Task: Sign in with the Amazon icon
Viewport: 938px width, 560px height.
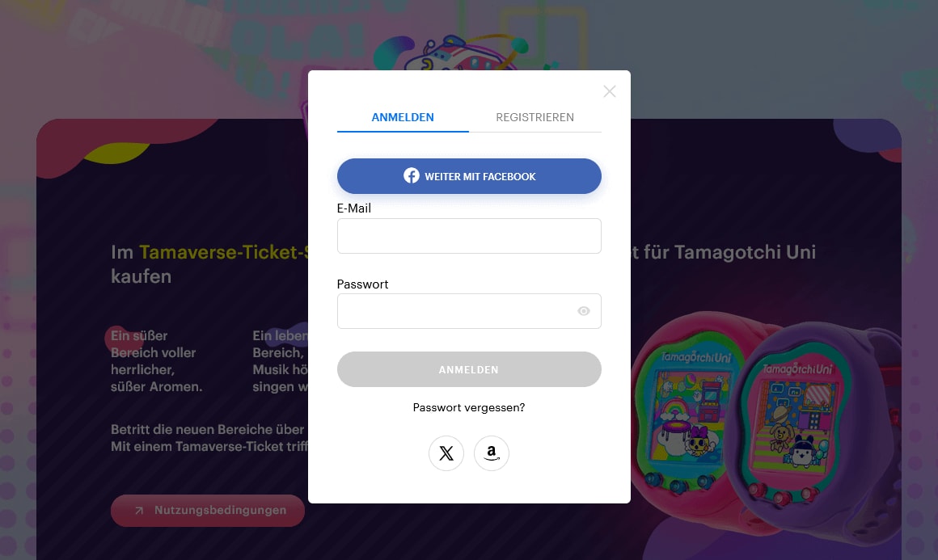Action: (491, 453)
